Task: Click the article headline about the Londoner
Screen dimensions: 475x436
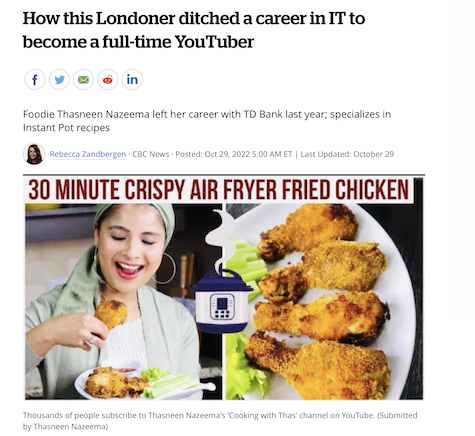Action: (193, 30)
